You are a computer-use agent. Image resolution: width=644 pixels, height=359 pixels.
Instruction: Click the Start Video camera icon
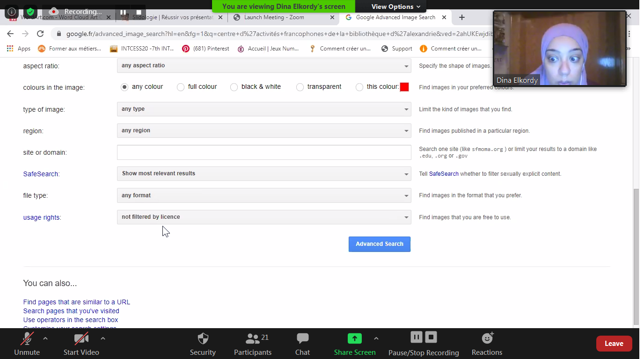(81, 339)
